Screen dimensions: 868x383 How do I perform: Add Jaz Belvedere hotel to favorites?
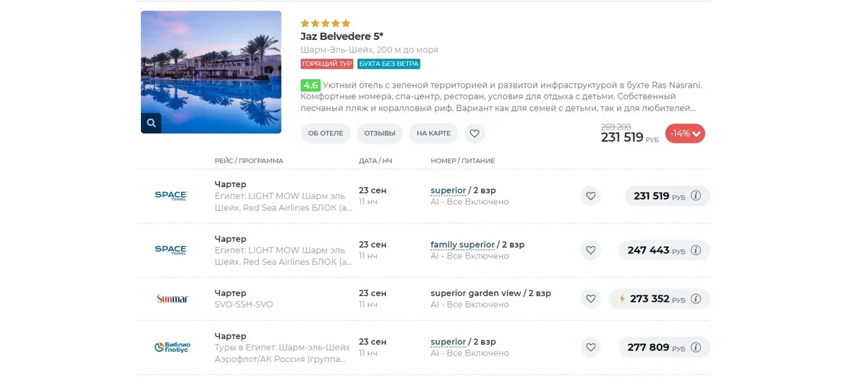(475, 133)
